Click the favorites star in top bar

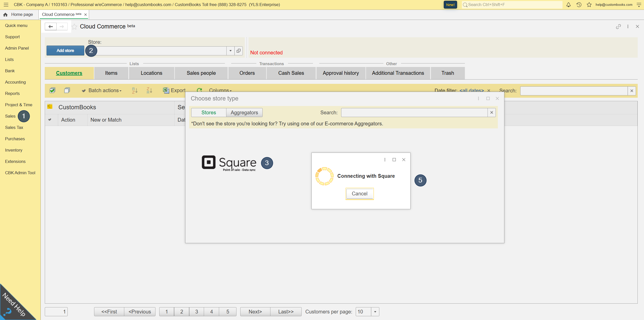pyautogui.click(x=589, y=5)
